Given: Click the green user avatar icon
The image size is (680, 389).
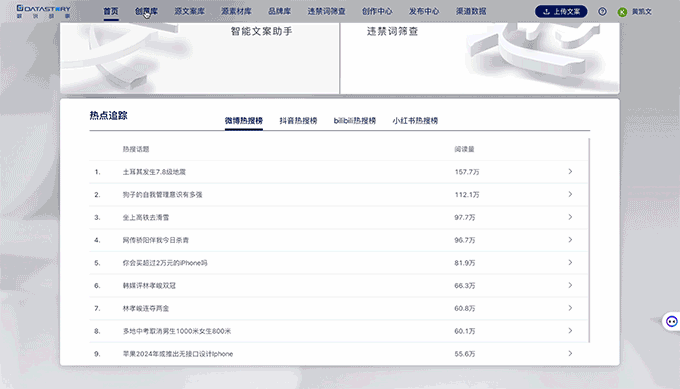Looking at the screenshot, I should [x=622, y=12].
